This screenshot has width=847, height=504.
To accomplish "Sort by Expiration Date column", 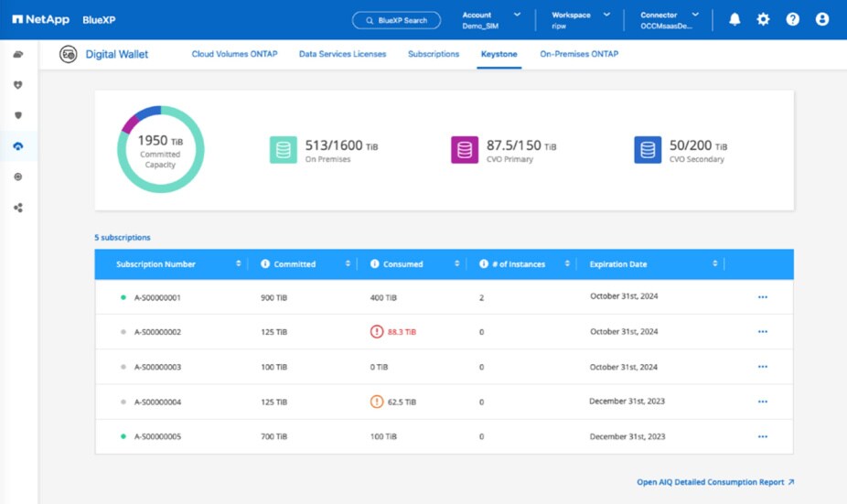I will pos(715,264).
